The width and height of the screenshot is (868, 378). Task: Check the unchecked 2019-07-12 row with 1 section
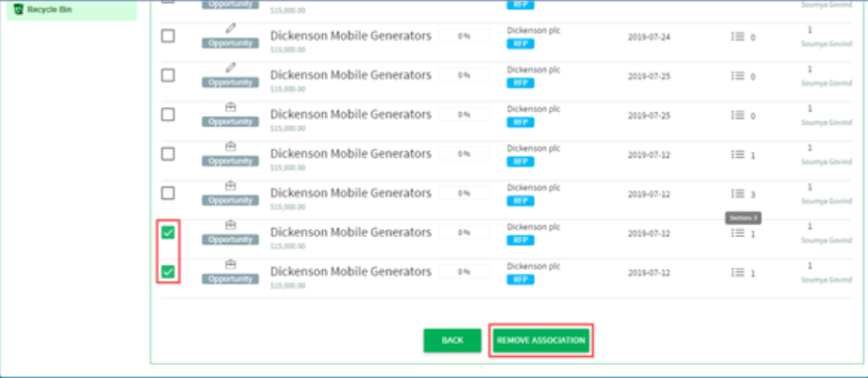167,154
